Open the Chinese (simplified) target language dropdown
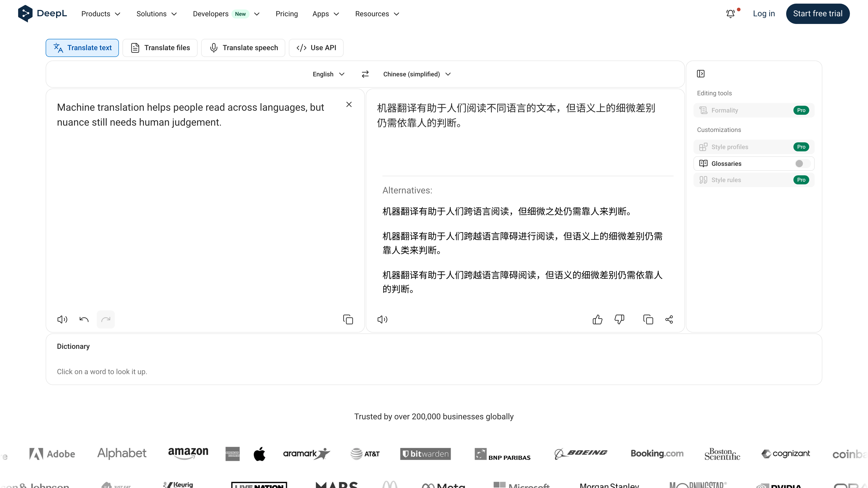868x488 pixels. tap(417, 74)
